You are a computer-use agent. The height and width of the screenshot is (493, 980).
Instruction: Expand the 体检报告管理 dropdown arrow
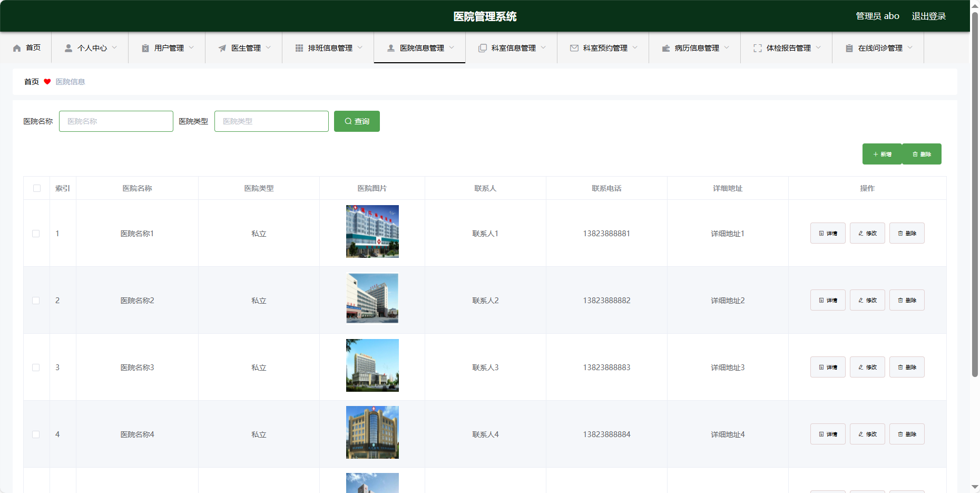(818, 47)
